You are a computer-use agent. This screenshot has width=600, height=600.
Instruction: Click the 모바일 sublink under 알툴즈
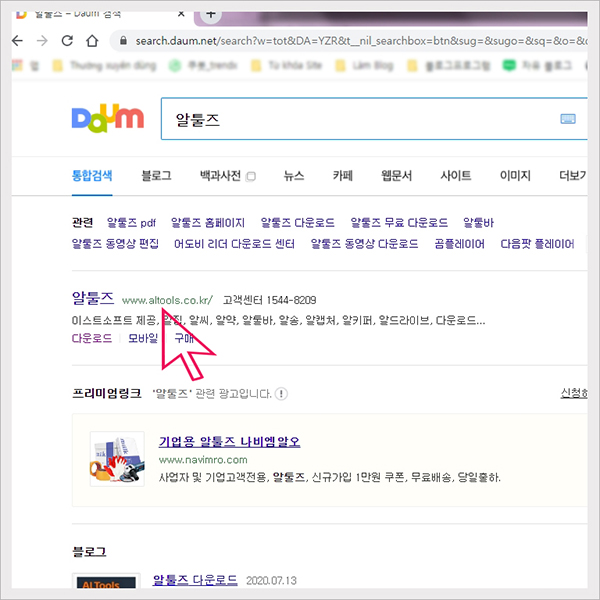[x=143, y=338]
